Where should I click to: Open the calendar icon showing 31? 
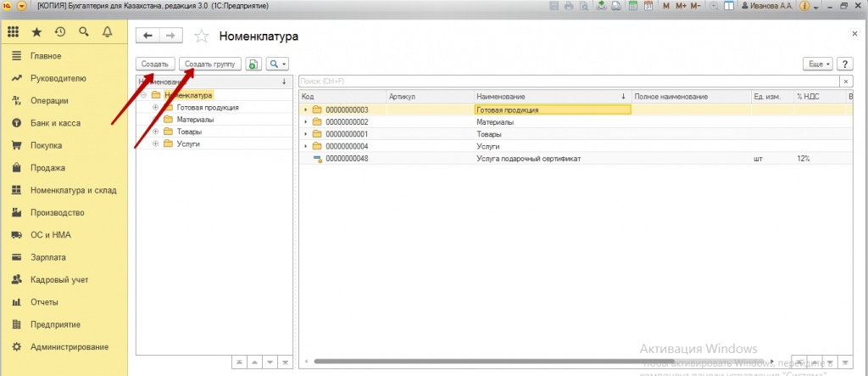click(648, 6)
